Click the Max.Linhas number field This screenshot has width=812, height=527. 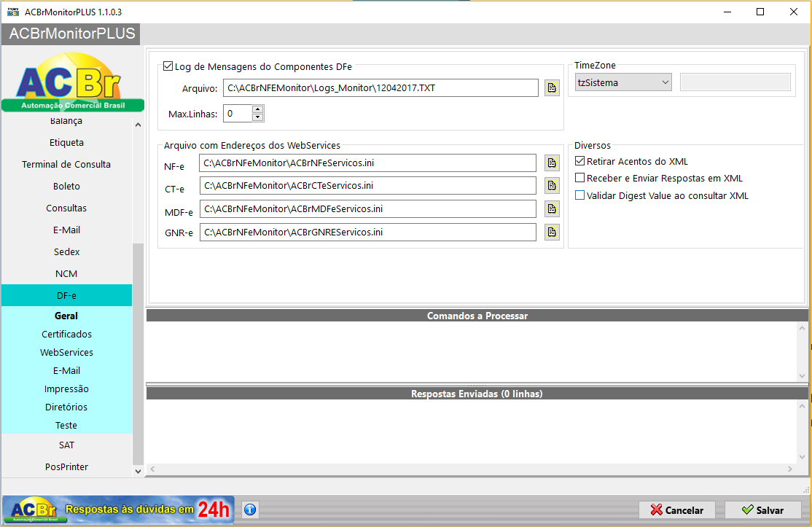coord(238,114)
